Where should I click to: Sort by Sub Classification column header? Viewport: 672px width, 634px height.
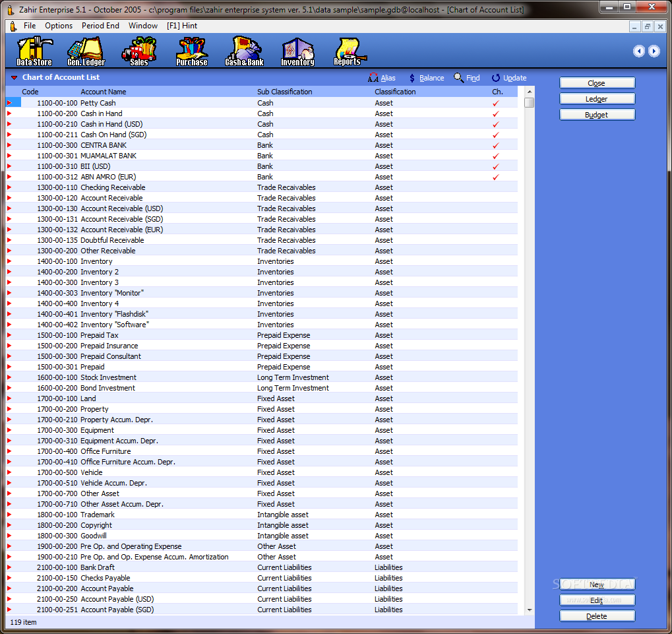(x=285, y=92)
